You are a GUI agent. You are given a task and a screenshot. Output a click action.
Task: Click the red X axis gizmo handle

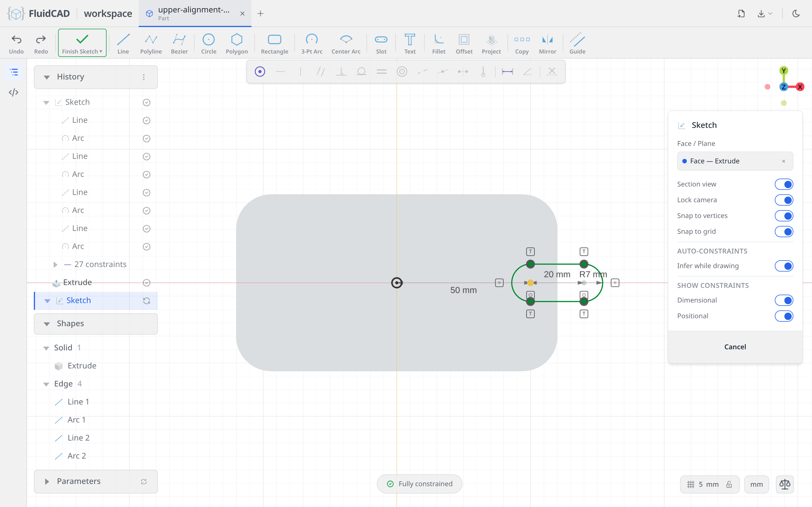800,87
